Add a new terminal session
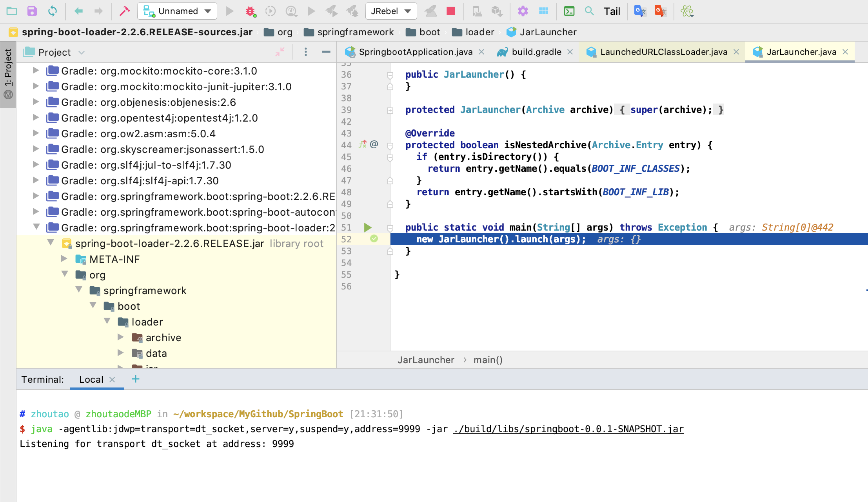Image resolution: width=868 pixels, height=502 pixels. coord(136,379)
